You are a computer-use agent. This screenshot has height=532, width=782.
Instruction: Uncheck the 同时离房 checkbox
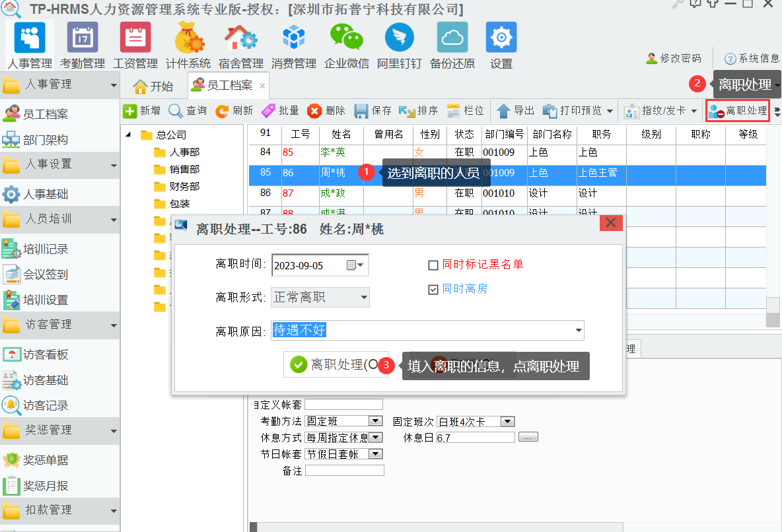tap(433, 289)
